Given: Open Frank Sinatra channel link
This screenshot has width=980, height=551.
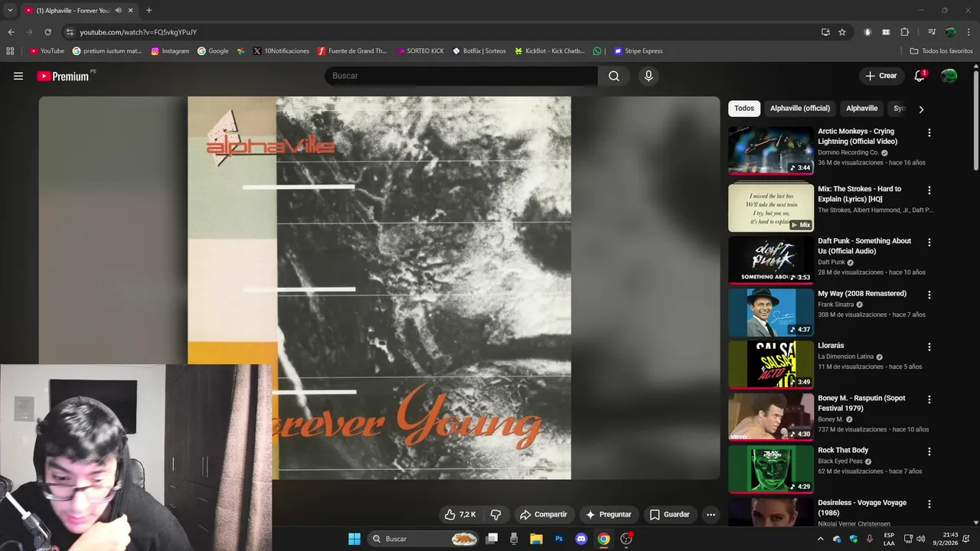Looking at the screenshot, I should 835,305.
